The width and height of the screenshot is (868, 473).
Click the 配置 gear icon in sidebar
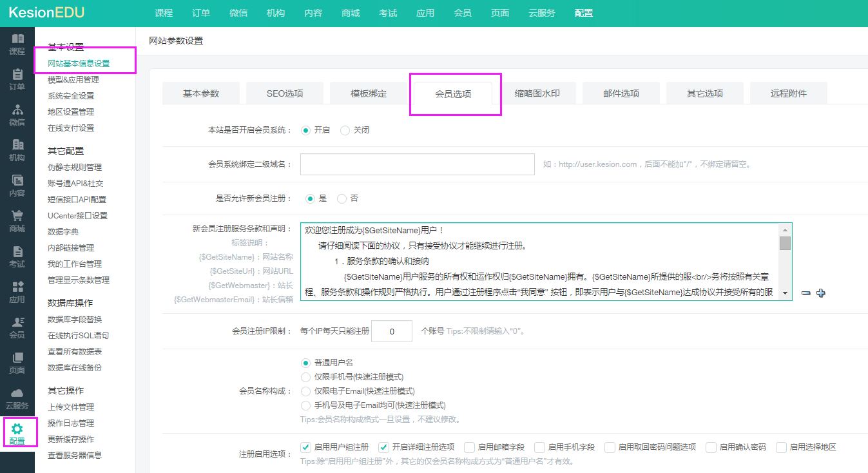pyautogui.click(x=17, y=429)
